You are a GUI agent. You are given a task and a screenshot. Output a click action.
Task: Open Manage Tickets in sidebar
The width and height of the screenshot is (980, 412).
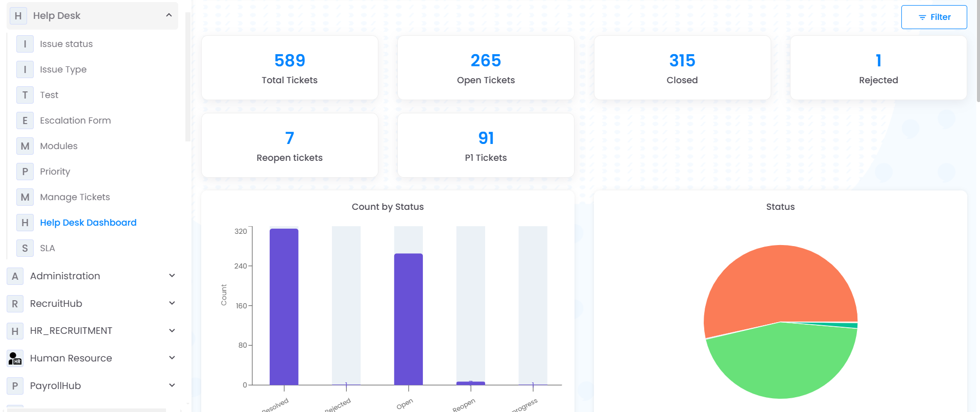coord(75,197)
